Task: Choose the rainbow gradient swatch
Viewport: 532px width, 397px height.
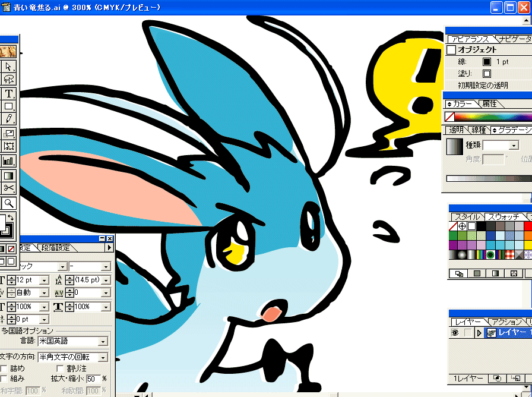Action: tap(481, 254)
